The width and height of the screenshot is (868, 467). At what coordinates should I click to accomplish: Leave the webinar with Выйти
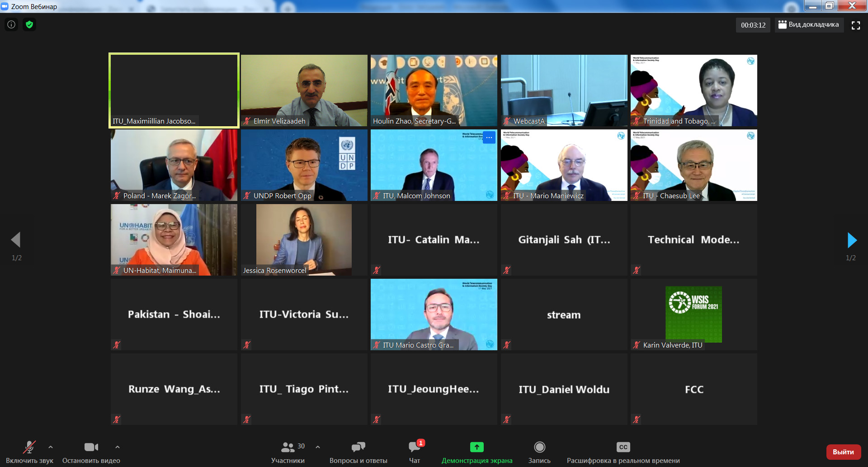pos(843,452)
